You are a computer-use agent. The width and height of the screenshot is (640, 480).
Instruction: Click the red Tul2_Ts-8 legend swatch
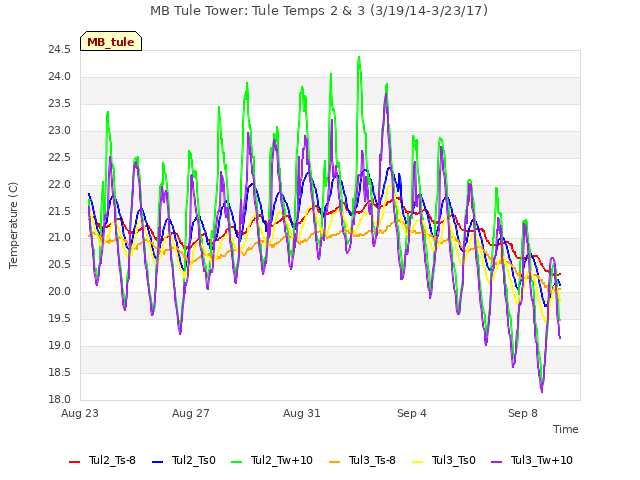pos(74,462)
